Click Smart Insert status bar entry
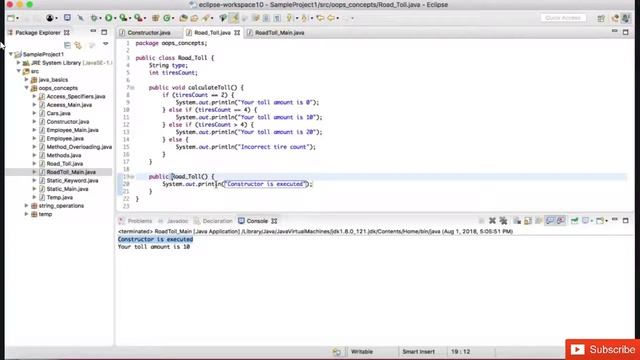The height and width of the screenshot is (360, 640). coord(418,351)
